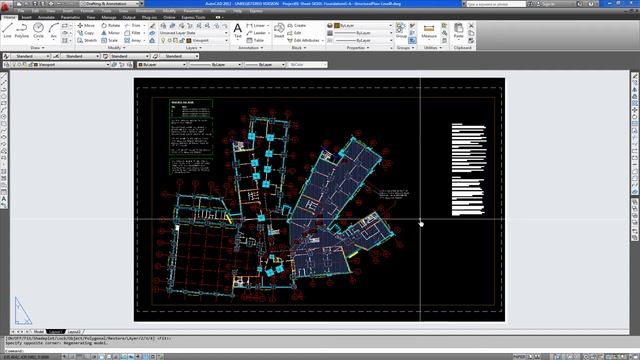The width and height of the screenshot is (640, 360).
Task: Select the Polyline tool
Action: coord(22,30)
